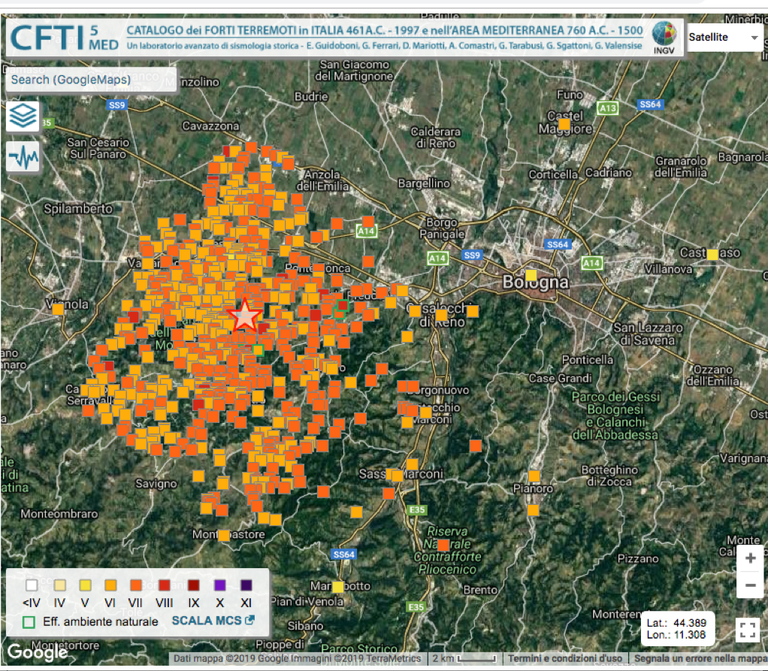The image size is (768, 671).
Task: Click green Eff. ambiente naturale legend box
Action: pyautogui.click(x=29, y=622)
